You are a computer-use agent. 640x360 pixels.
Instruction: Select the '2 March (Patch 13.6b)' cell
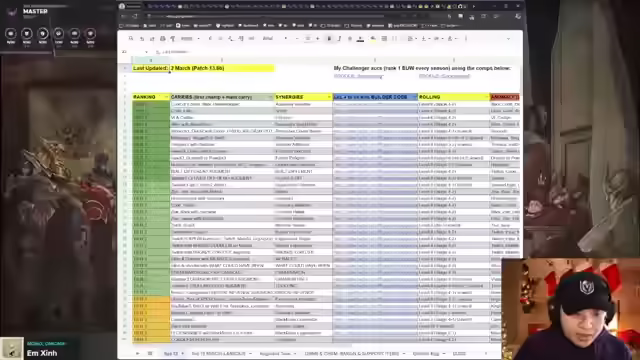pyautogui.click(x=222, y=68)
